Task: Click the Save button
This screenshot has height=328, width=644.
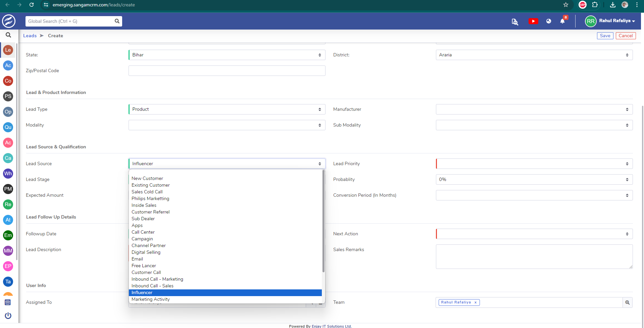Action: (x=605, y=36)
